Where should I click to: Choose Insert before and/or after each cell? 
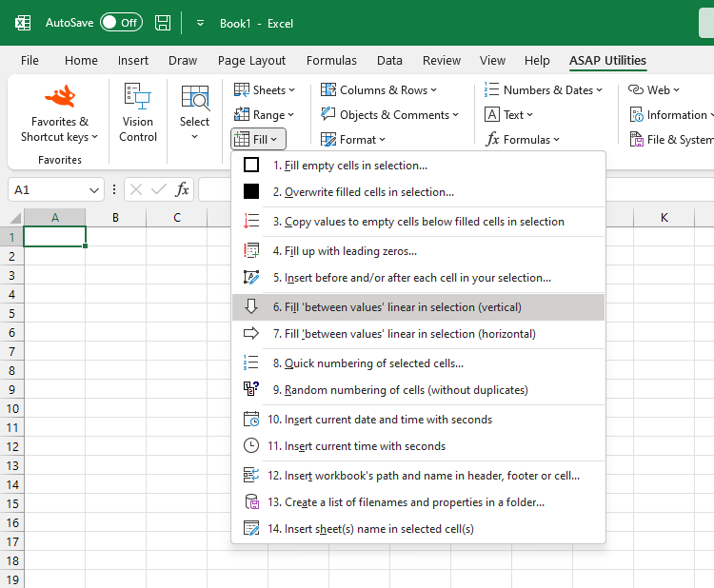418,278
